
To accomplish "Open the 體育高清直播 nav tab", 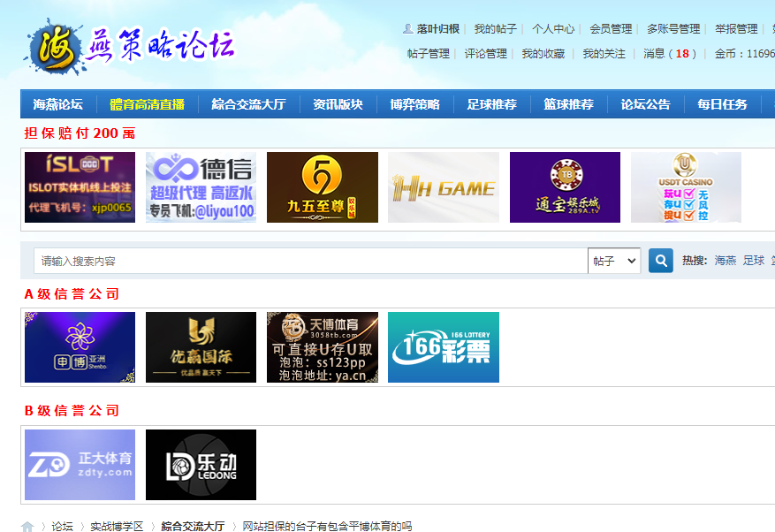I will pyautogui.click(x=148, y=104).
